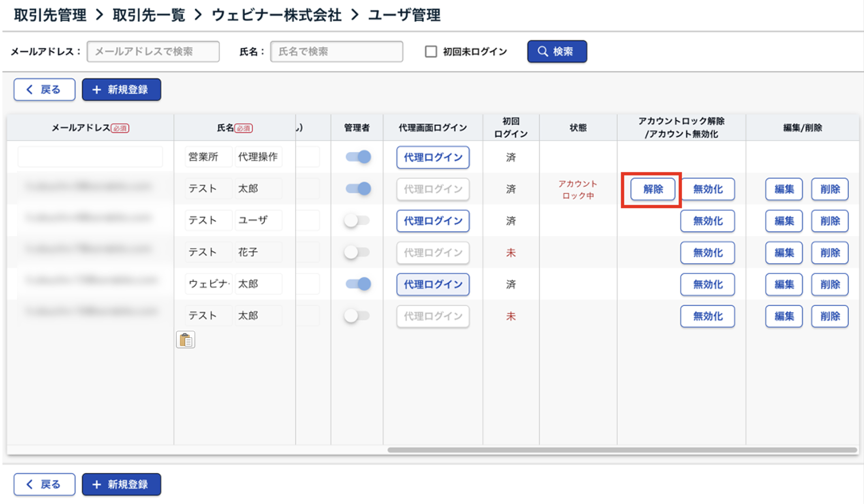Click the horizontal scrollbar under the table

[622, 450]
